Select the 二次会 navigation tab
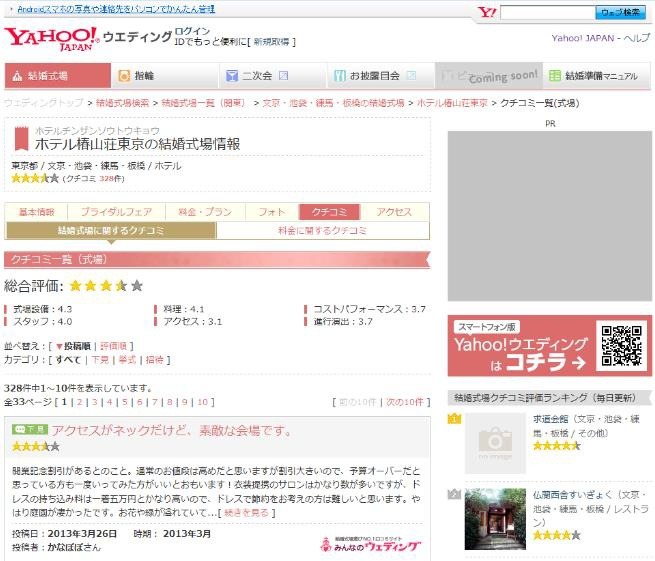 pyautogui.click(x=273, y=76)
